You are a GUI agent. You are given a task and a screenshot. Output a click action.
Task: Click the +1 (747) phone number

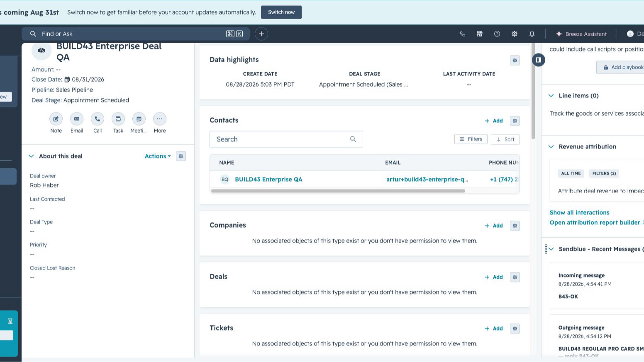504,180
